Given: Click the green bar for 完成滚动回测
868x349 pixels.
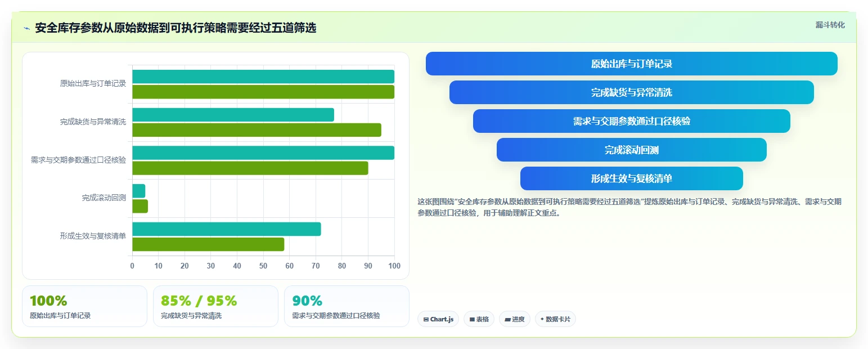Looking at the screenshot, I should point(140,206).
